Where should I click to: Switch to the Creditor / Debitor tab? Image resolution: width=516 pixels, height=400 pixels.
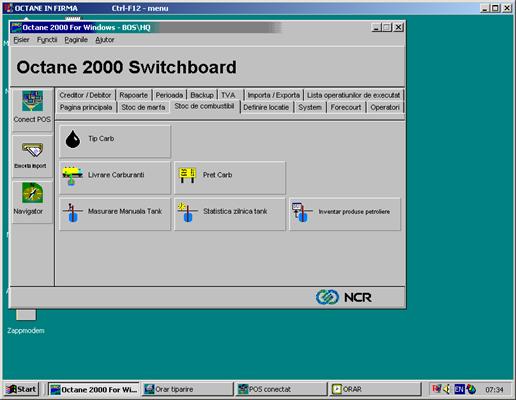point(85,95)
